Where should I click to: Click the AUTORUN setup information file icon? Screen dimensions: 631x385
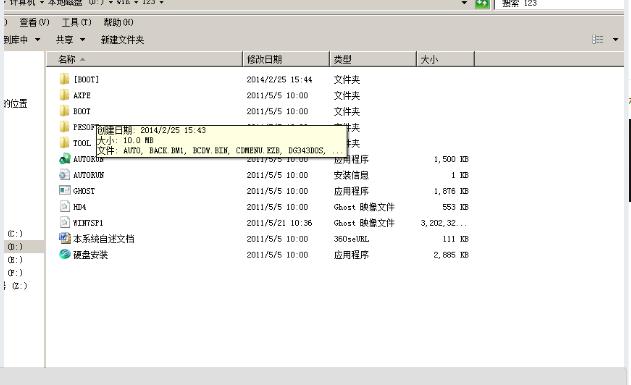point(64,175)
